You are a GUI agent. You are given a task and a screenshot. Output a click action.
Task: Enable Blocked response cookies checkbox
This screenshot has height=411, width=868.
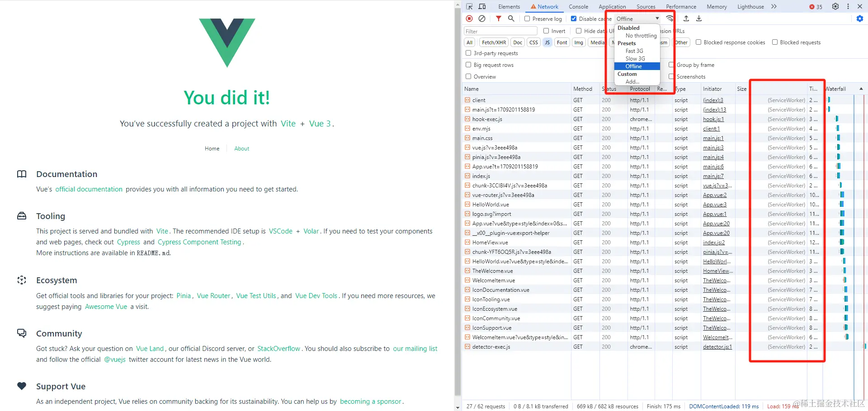[x=698, y=42]
